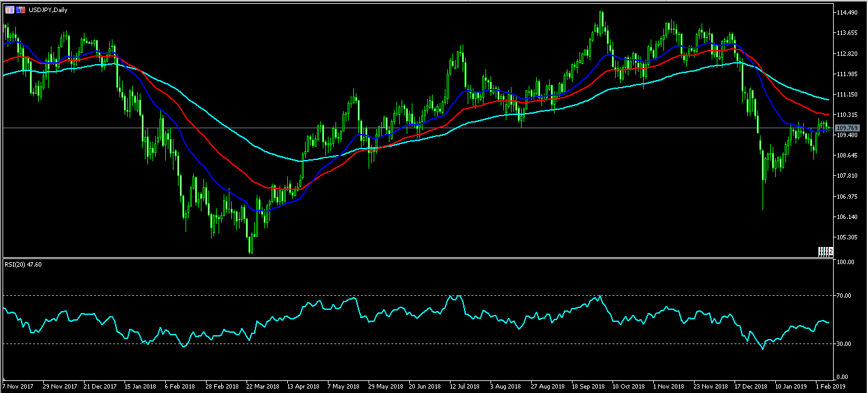Click the RSI 70.00 overbought level label
The width and height of the screenshot is (868, 393).
click(x=845, y=295)
